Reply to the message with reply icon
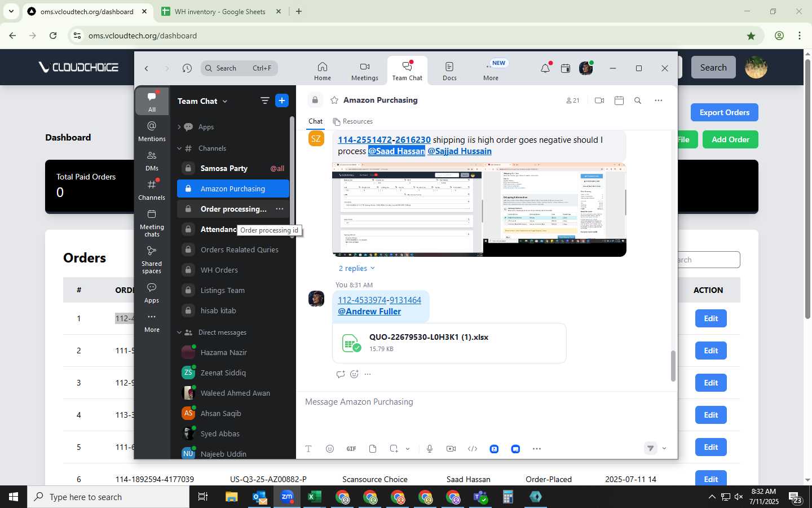This screenshot has width=812, height=508. pos(340,374)
